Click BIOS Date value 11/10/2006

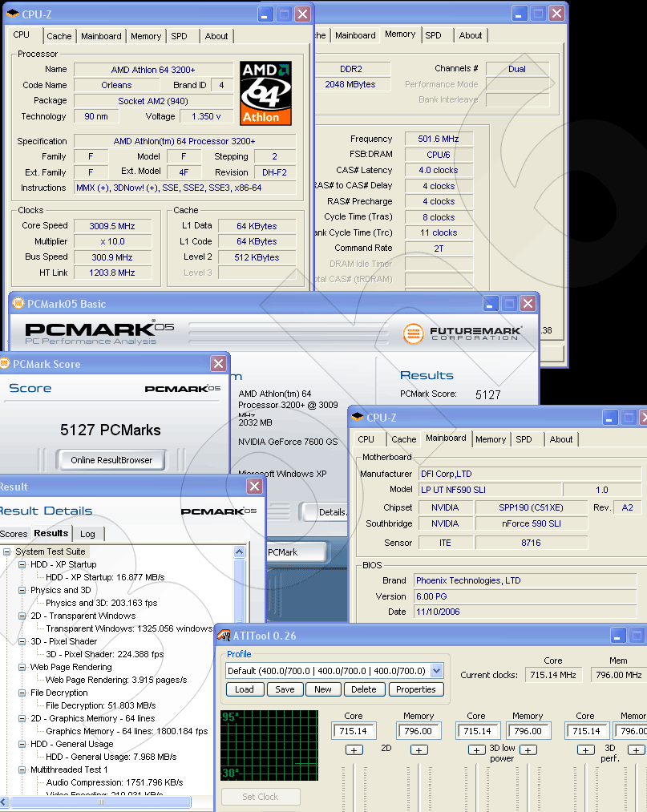(525, 612)
